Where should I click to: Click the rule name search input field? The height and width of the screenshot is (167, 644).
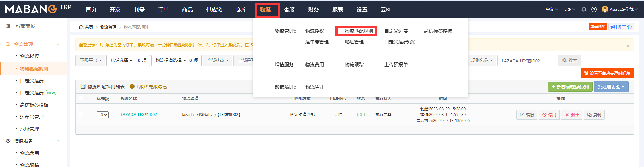pyautogui.click(x=528, y=60)
